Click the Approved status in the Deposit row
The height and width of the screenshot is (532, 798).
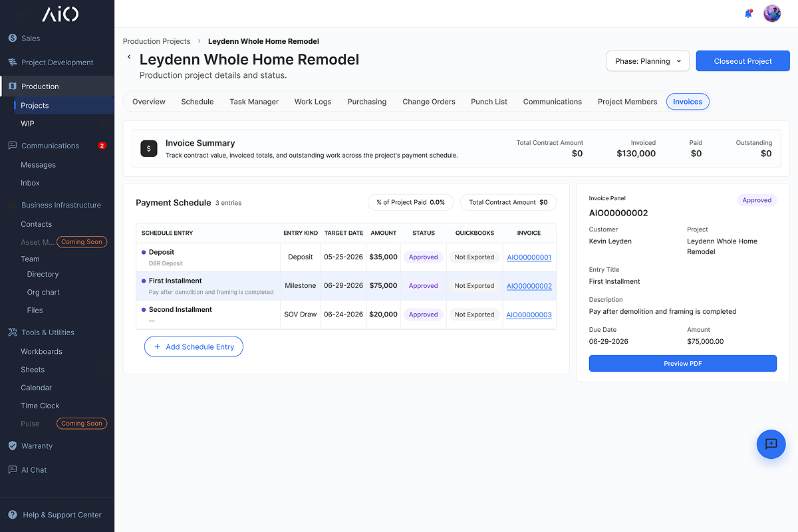424,257
